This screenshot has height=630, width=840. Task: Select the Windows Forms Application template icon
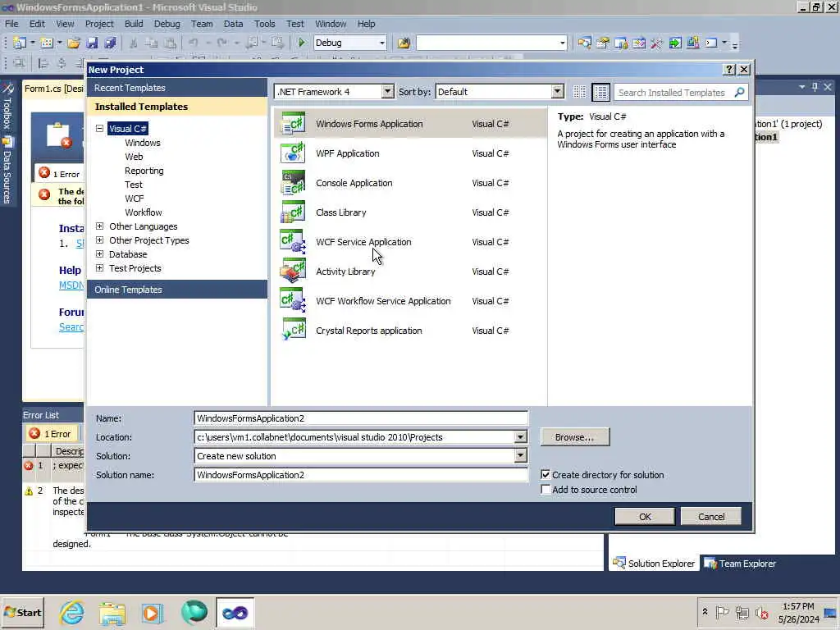[293, 124]
